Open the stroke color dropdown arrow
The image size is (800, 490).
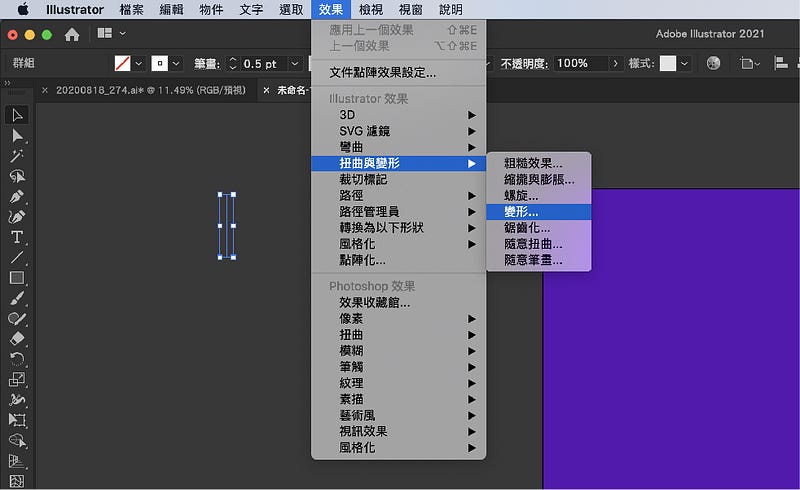coord(176,64)
